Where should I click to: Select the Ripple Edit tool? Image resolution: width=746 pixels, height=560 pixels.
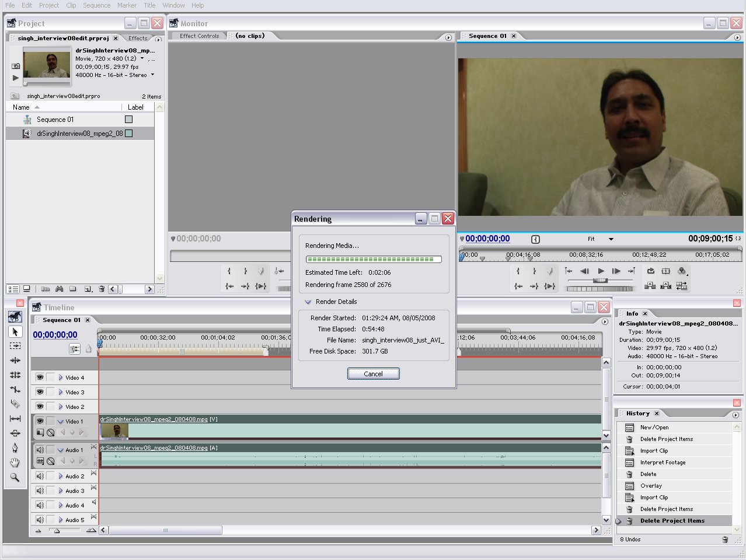click(15, 360)
